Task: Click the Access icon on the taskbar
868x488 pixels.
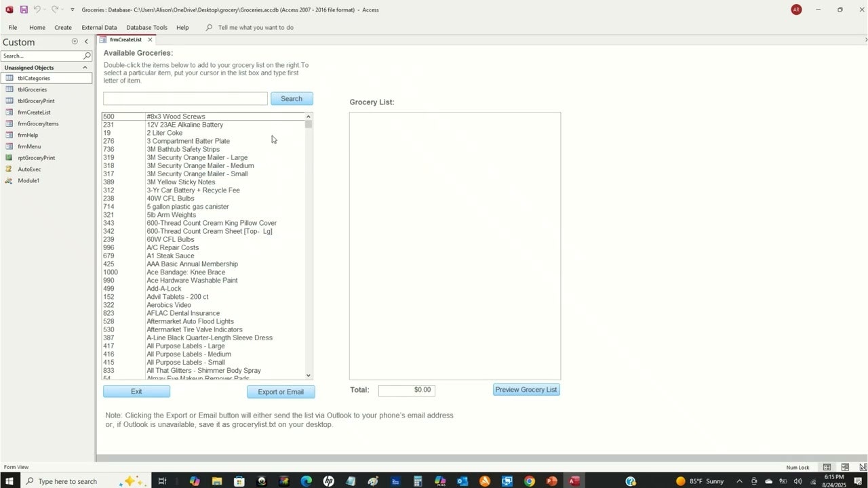Action: tap(574, 481)
